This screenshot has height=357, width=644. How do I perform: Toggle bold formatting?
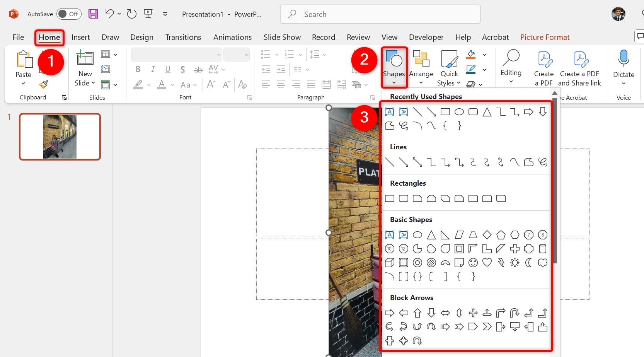pos(138,69)
